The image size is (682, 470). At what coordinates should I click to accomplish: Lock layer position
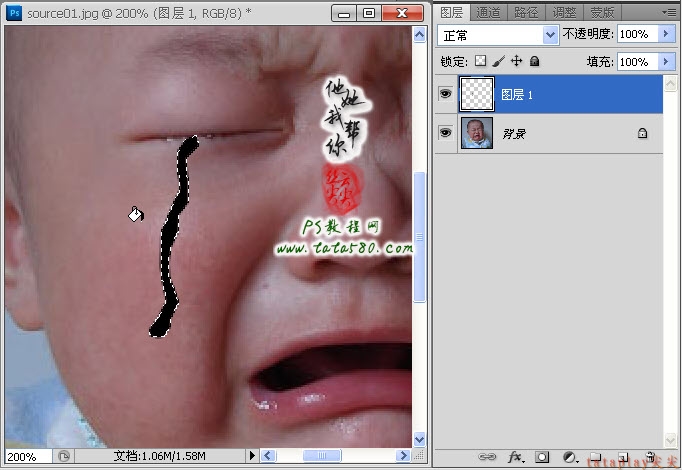(516, 61)
